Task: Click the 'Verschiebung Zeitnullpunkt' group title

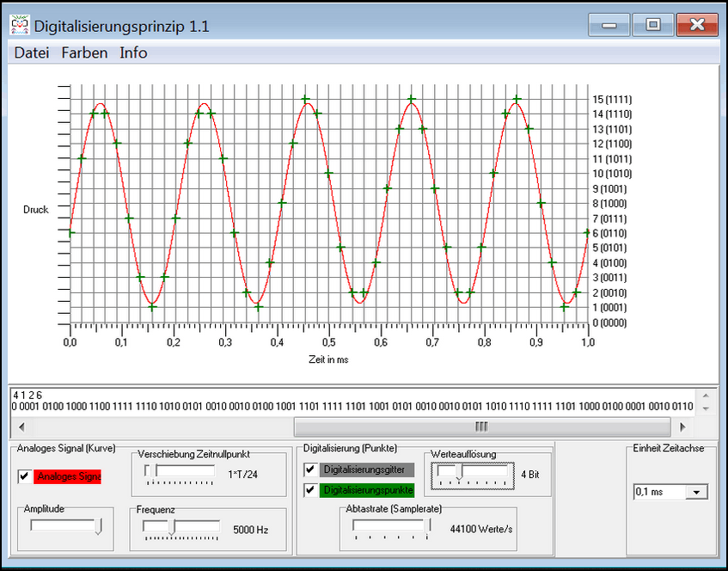Action: coord(193,454)
